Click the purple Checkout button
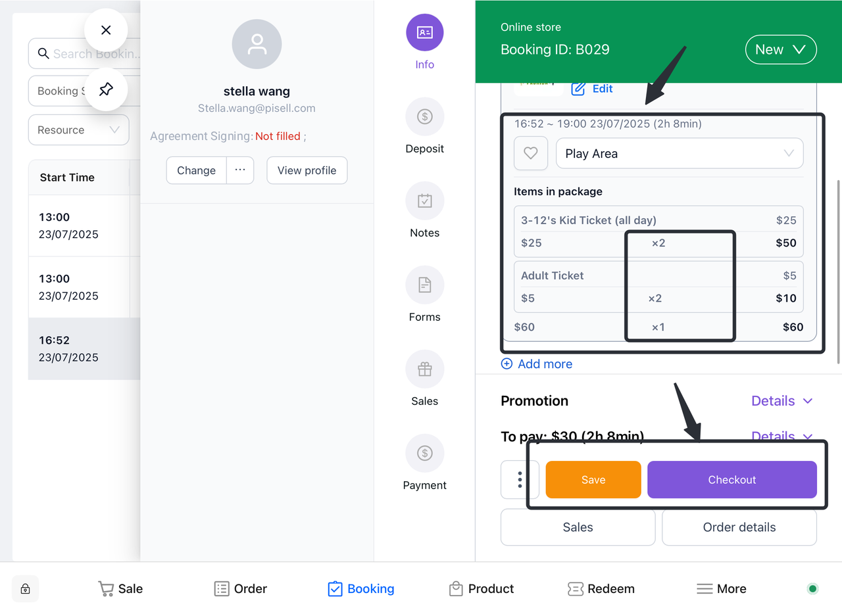This screenshot has width=842, height=616. [x=731, y=480]
